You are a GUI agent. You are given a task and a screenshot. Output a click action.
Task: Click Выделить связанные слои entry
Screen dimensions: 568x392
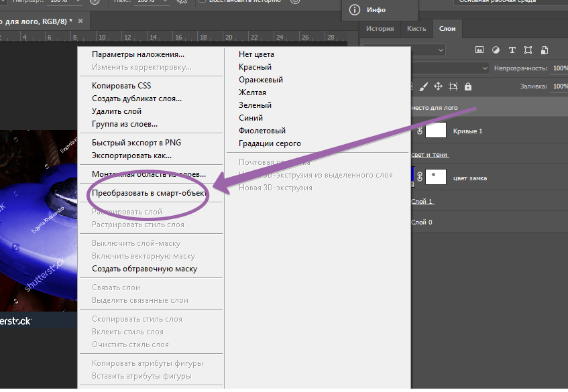click(140, 300)
